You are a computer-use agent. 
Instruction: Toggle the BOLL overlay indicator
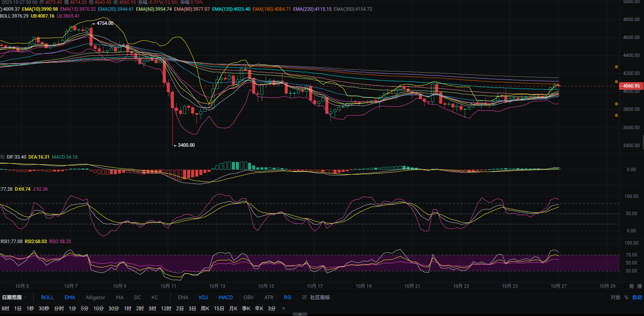pyautogui.click(x=47, y=297)
